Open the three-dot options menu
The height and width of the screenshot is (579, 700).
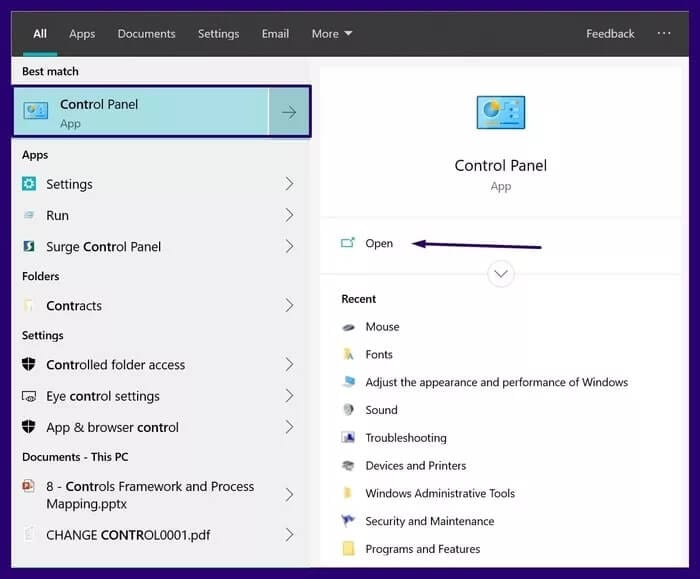[663, 33]
